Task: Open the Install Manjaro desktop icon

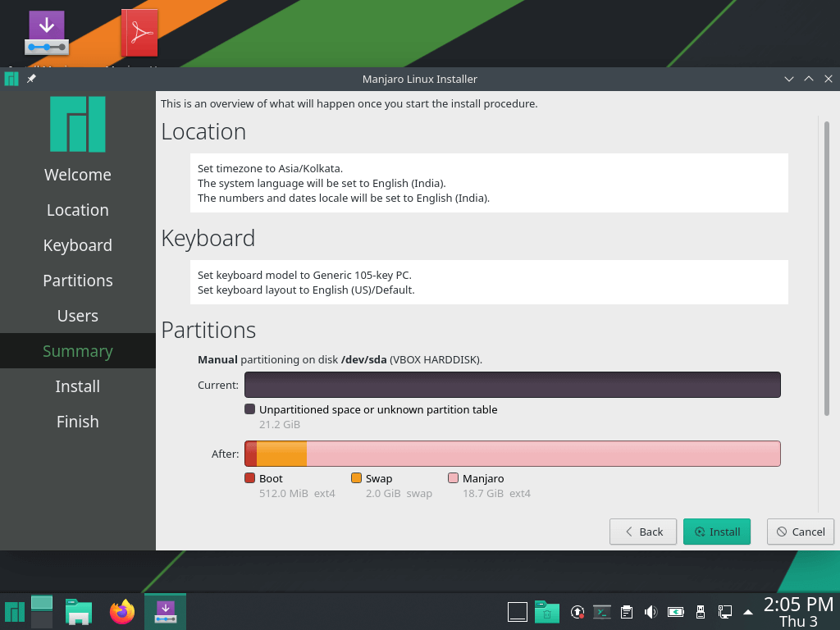Action: pyautogui.click(x=47, y=33)
